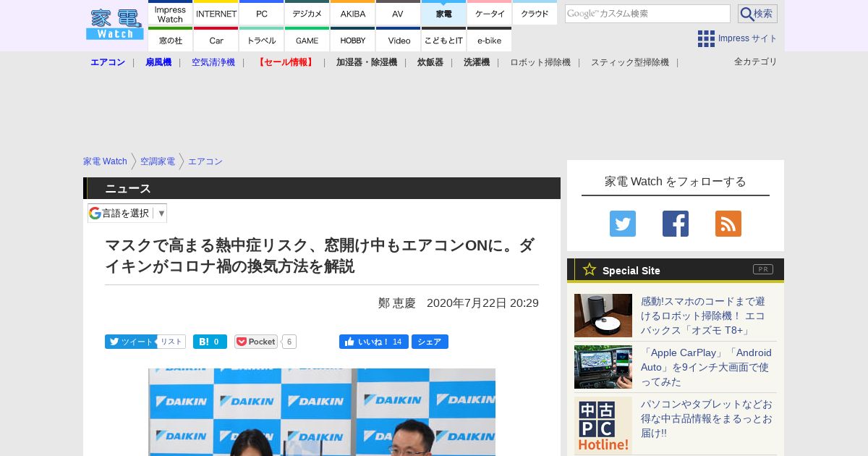Click the 中古PC Hotline thumbnail

(603, 426)
